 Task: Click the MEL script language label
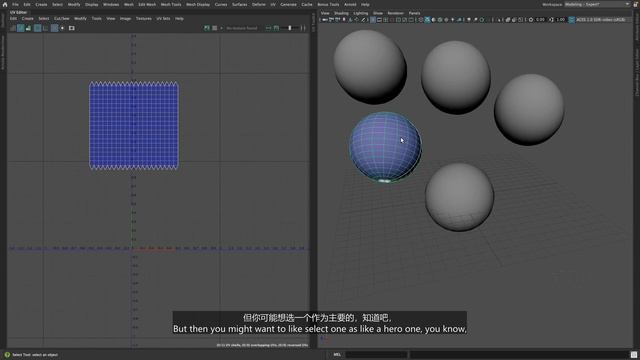tap(337, 355)
